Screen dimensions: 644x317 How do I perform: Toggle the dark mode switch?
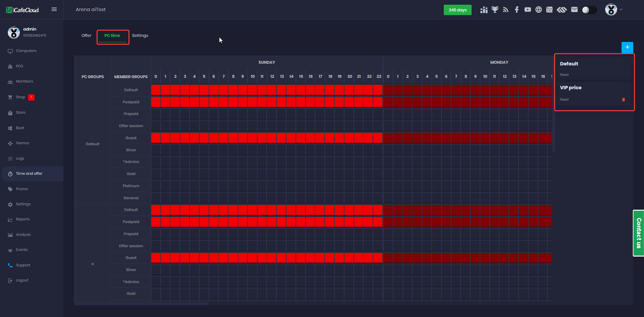(x=589, y=10)
